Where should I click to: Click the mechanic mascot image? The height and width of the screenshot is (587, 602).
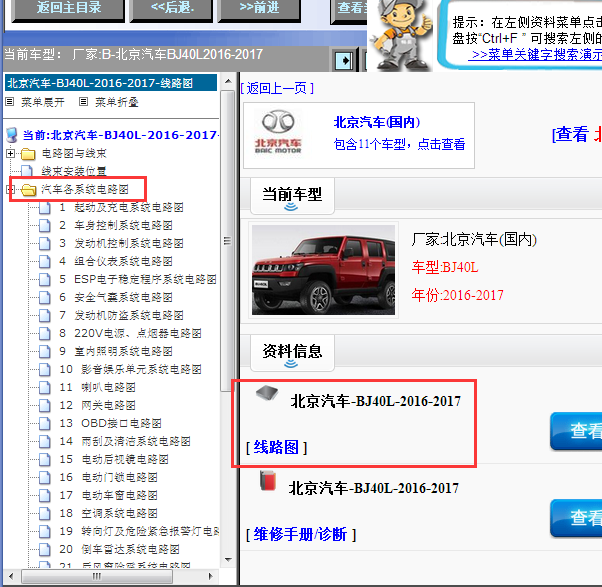402,36
